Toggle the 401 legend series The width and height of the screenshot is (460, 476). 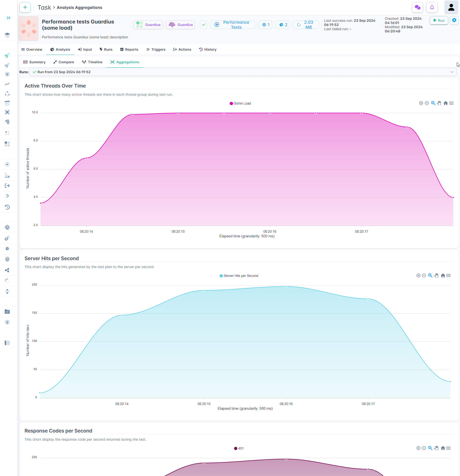point(239,448)
